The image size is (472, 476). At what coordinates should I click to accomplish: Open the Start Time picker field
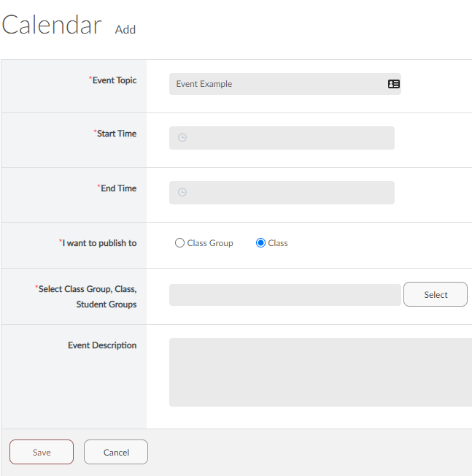pyautogui.click(x=282, y=138)
